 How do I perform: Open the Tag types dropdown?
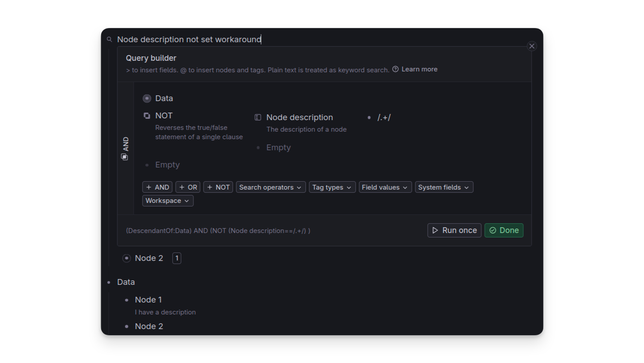point(332,187)
